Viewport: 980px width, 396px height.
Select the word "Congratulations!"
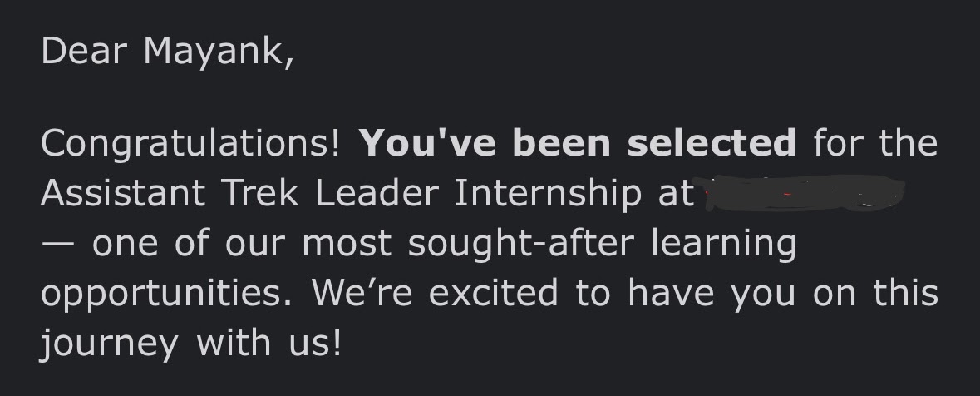tap(190, 145)
